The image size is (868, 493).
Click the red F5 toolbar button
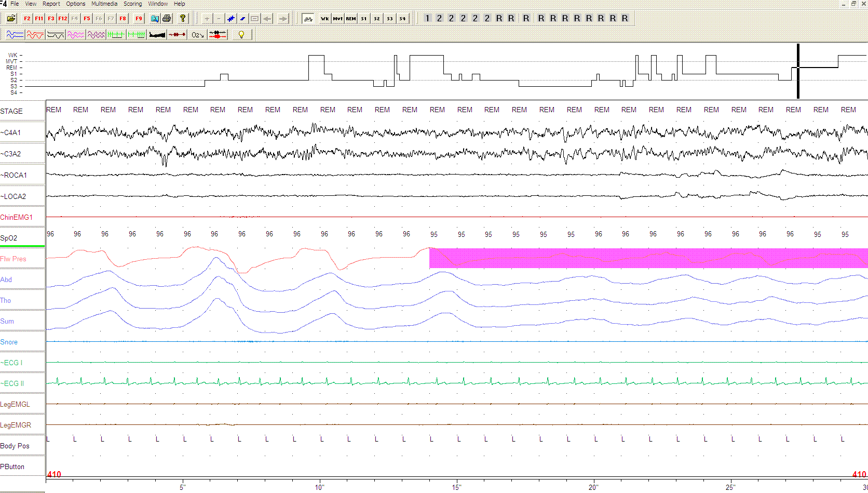[x=87, y=19]
